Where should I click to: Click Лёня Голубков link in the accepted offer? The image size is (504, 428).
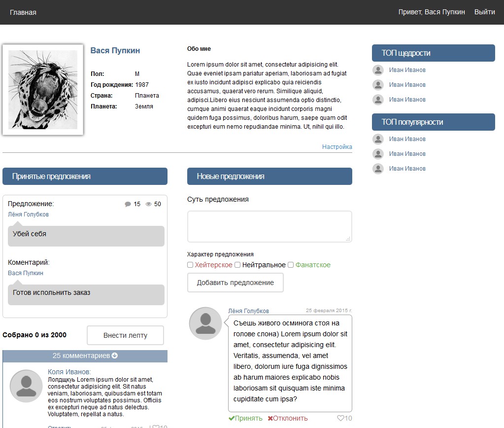pyautogui.click(x=28, y=214)
